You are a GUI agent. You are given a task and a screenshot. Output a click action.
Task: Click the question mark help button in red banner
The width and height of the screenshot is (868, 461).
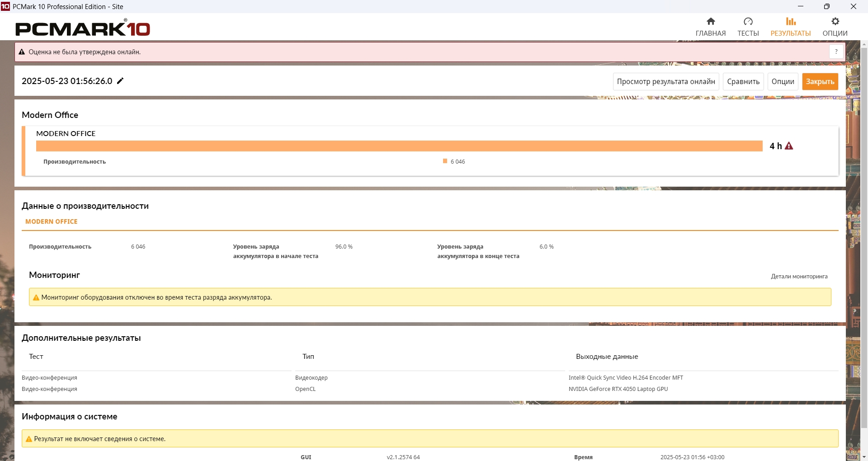(x=836, y=52)
